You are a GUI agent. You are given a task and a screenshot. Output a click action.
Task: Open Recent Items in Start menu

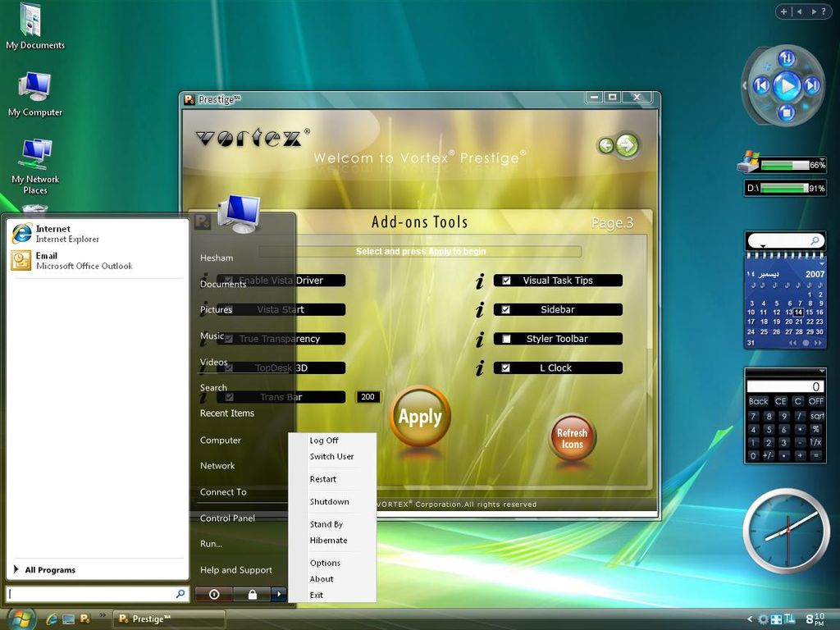click(x=227, y=413)
